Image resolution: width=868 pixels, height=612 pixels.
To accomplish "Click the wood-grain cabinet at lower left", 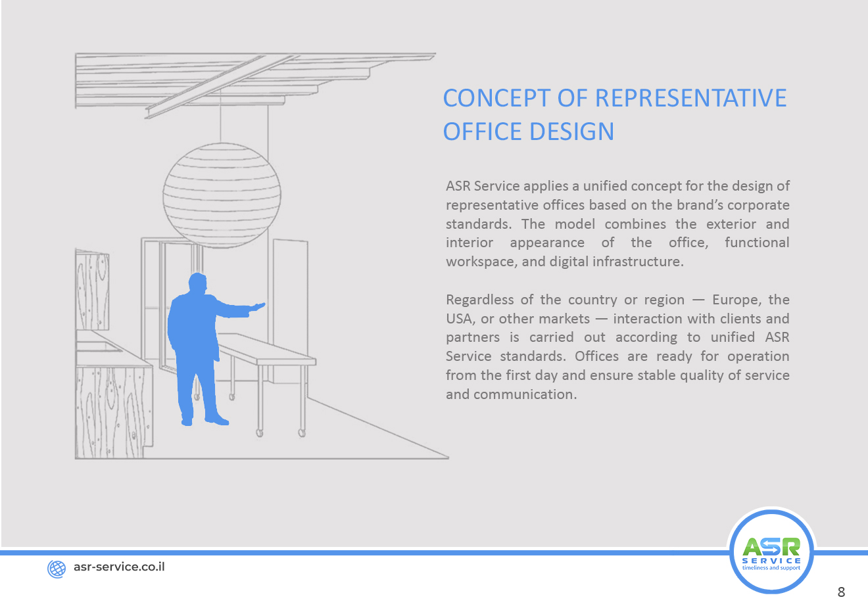I will pos(112,411).
